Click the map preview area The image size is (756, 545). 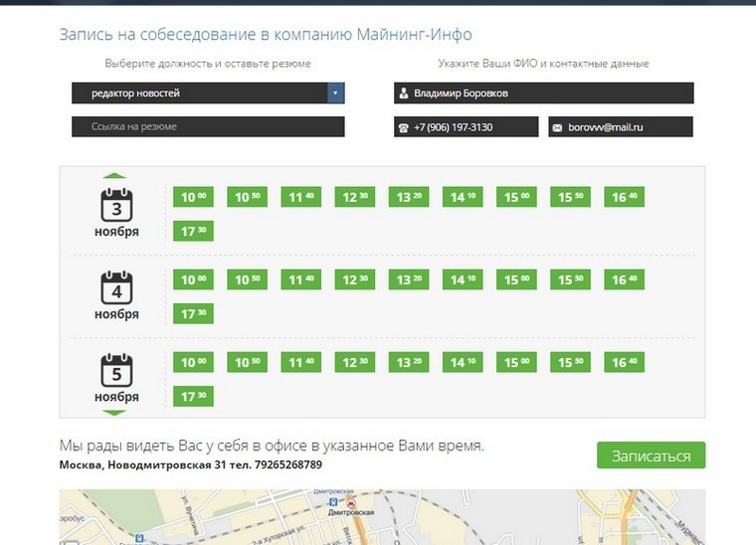tap(382, 517)
